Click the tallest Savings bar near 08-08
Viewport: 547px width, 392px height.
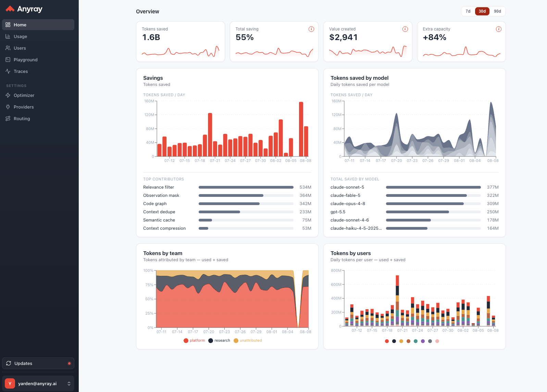pyautogui.click(x=301, y=129)
